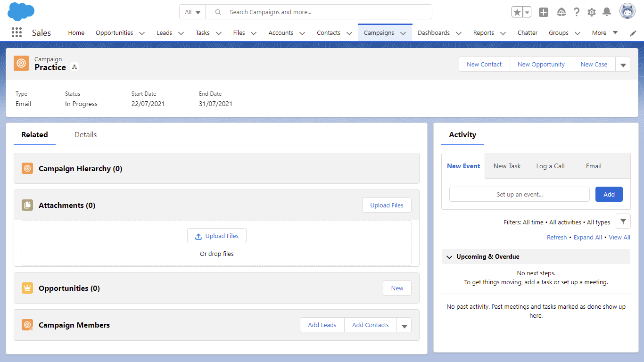The width and height of the screenshot is (644, 362).
Task: Click the blue Add event button
Action: click(609, 194)
